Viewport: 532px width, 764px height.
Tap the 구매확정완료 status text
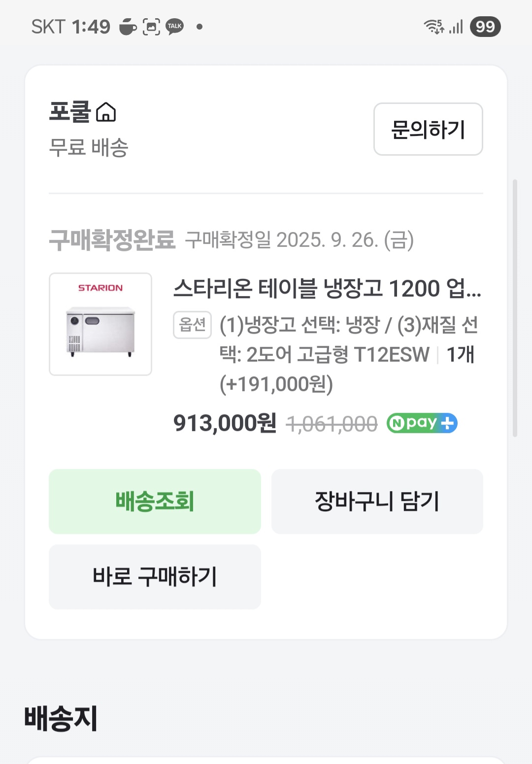point(112,240)
